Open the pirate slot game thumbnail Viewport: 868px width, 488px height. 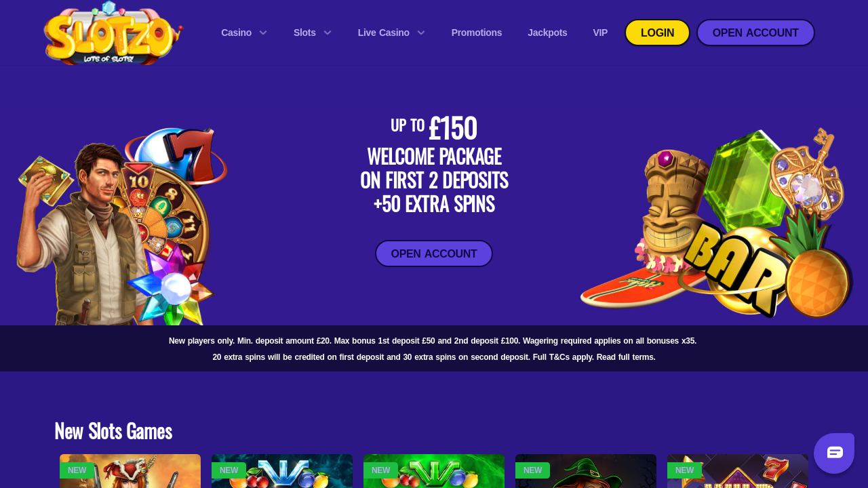tap(130, 471)
